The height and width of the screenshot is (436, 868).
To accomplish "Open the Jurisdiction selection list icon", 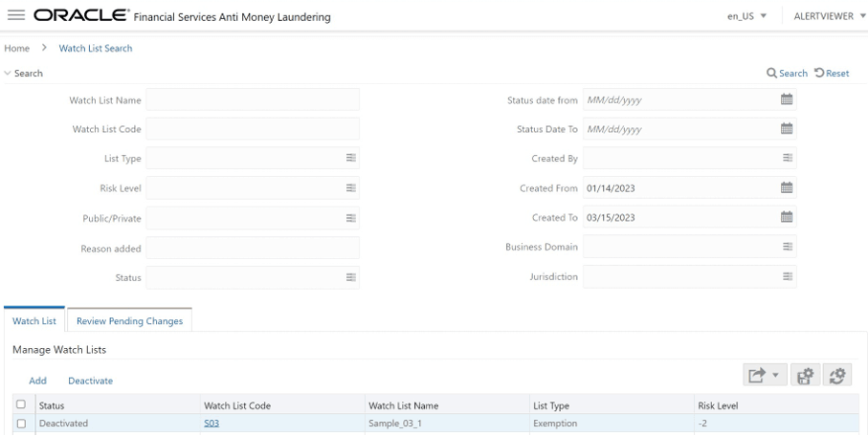I will click(788, 276).
